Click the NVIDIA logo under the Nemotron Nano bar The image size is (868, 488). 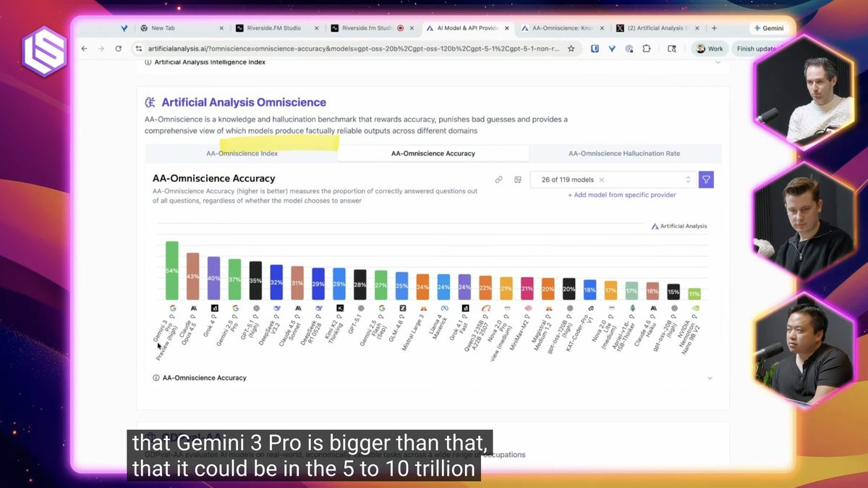tap(694, 308)
